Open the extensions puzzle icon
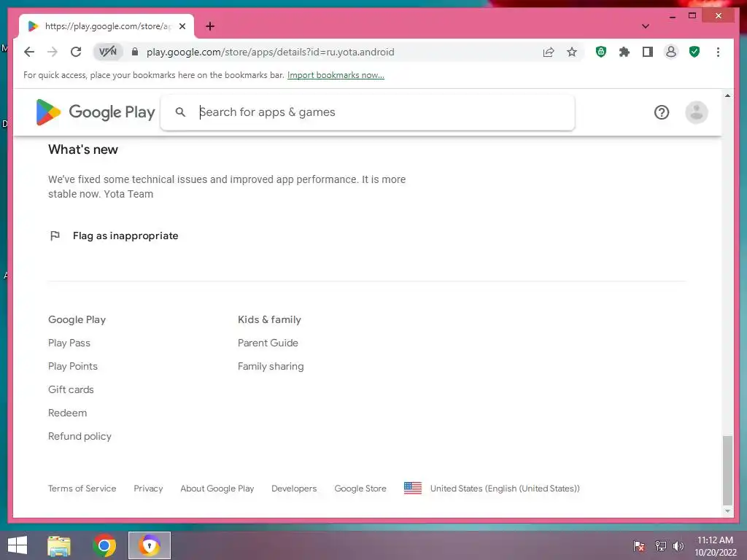The height and width of the screenshot is (560, 747). tap(624, 52)
